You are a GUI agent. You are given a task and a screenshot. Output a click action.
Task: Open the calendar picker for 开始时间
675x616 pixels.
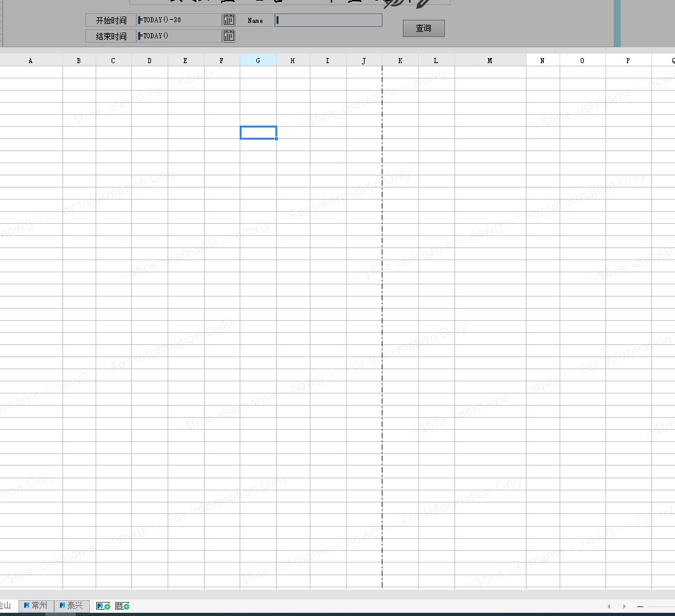(x=229, y=20)
